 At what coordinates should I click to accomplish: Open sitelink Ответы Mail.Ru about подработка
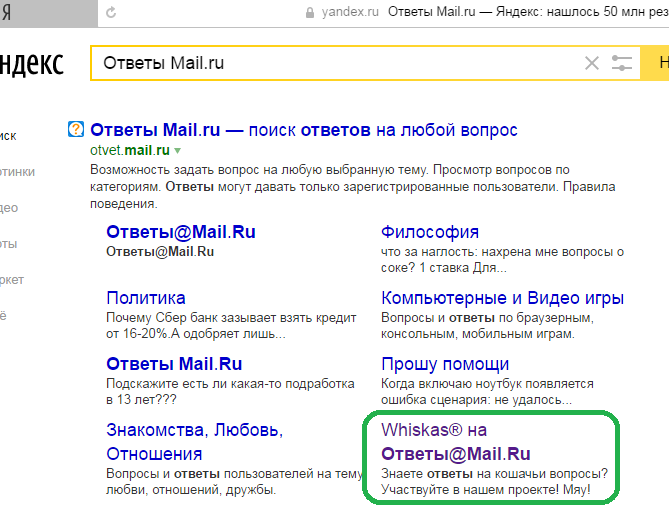174,364
